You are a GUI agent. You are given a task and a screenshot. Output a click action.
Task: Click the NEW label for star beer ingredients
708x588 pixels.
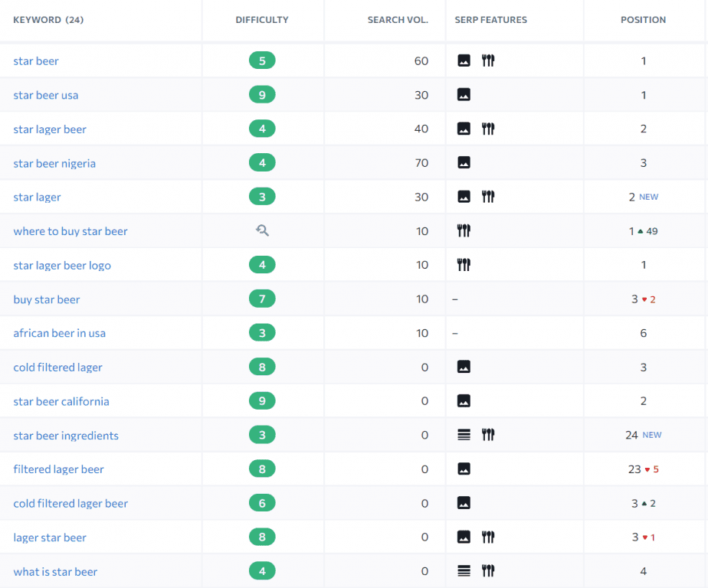coord(652,435)
